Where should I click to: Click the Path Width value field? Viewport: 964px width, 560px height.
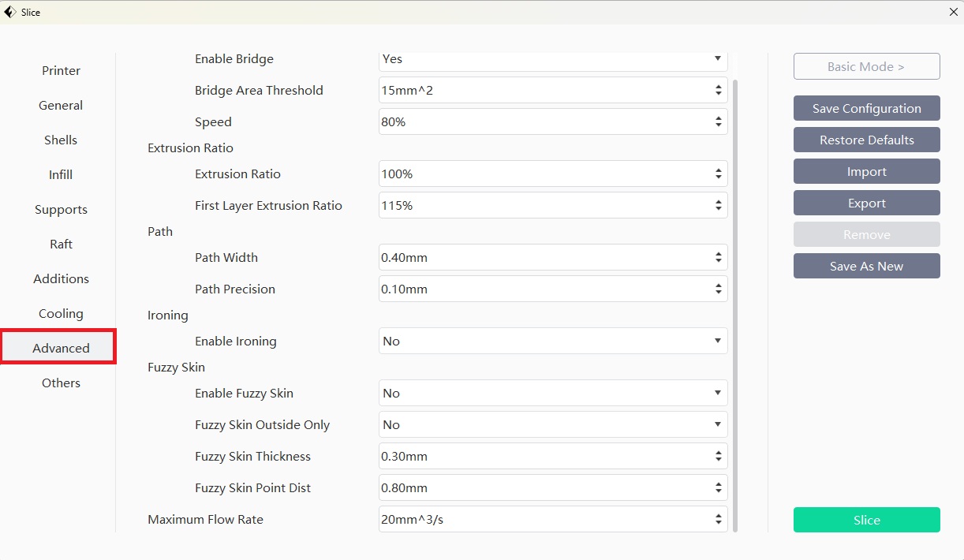click(544, 258)
